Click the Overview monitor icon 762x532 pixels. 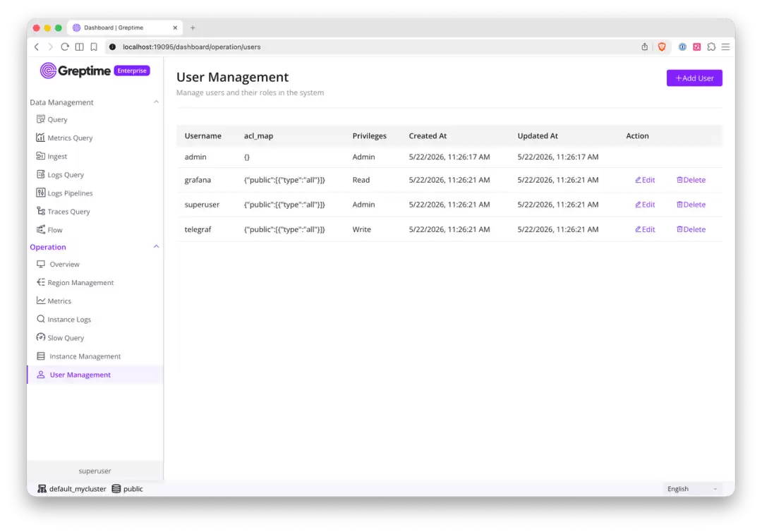click(41, 264)
